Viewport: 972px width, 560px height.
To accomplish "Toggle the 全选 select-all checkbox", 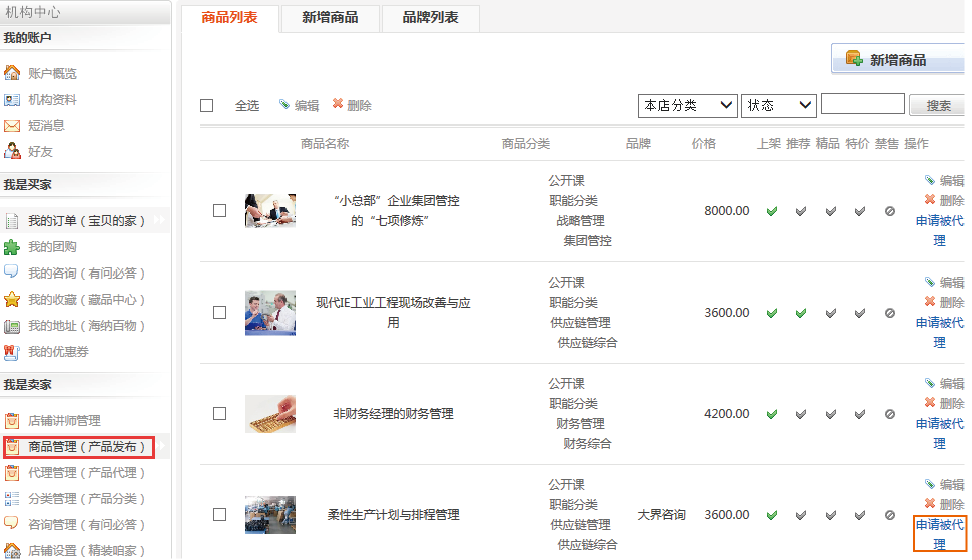I will tap(207, 106).
